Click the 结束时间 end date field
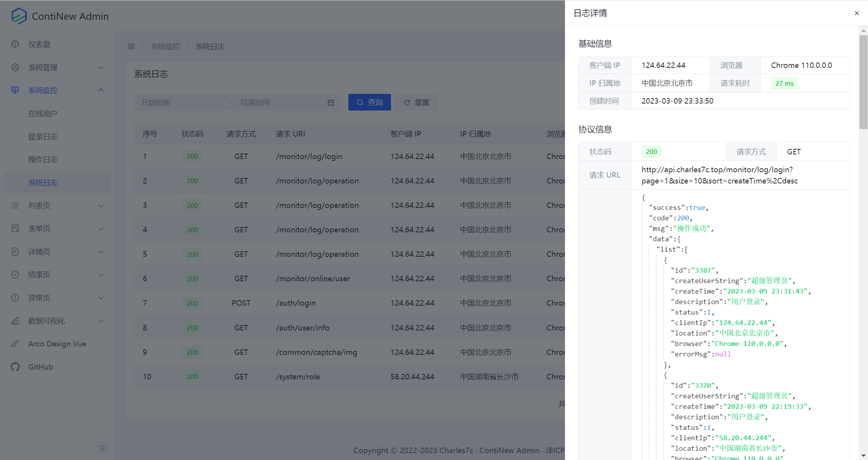Screen dimensions: 868x460 [281, 102]
